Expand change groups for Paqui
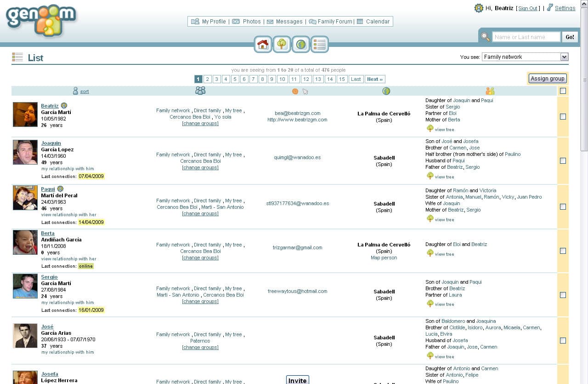Image resolution: width=588 pixels, height=384 pixels. (200, 213)
